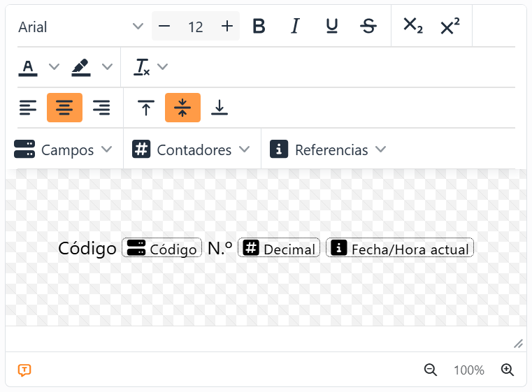Align content vertically to top
532x392 pixels.
(x=146, y=108)
